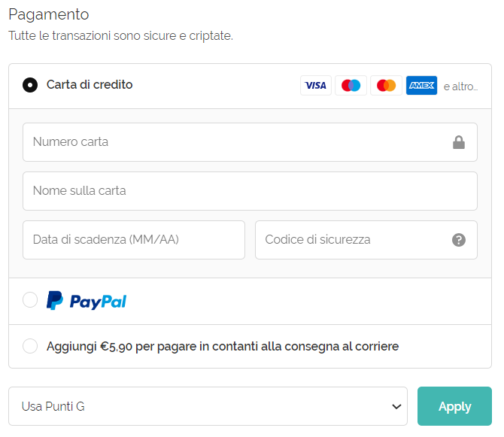This screenshot has width=504, height=437.
Task: Click the 'e altro...' link text
Action: pyautogui.click(x=460, y=86)
